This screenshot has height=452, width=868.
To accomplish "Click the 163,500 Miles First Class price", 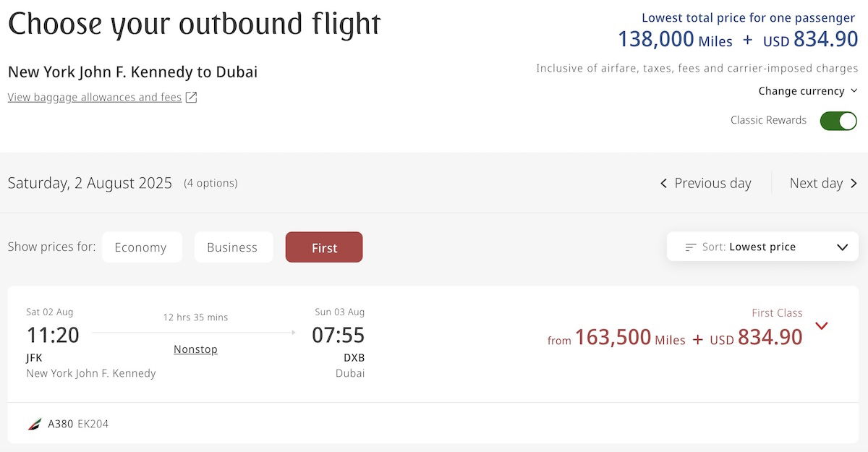I will [630, 337].
